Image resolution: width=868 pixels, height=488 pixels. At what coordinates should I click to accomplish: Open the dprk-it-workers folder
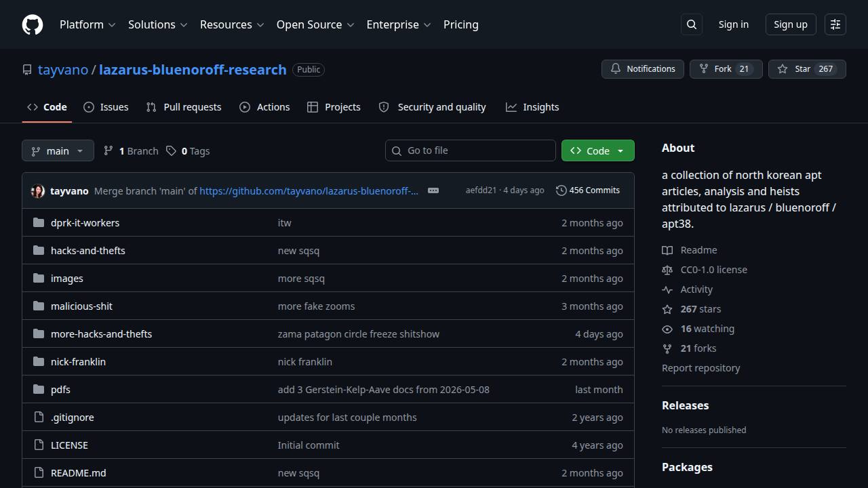pos(85,223)
